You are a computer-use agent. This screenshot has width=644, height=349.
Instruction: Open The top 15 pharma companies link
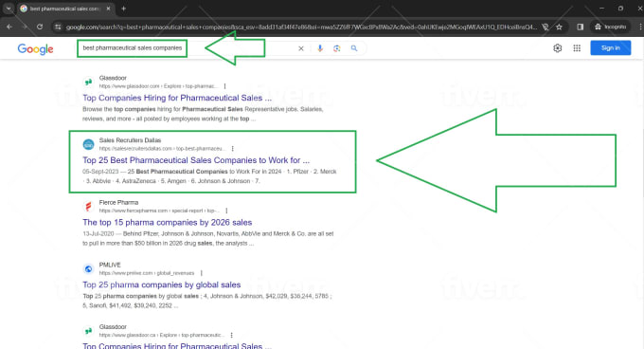coord(168,222)
